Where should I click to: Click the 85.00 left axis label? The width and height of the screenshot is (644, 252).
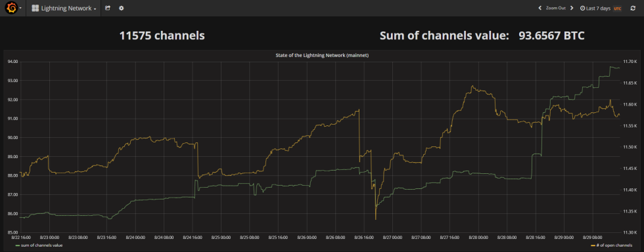pyautogui.click(x=12, y=233)
